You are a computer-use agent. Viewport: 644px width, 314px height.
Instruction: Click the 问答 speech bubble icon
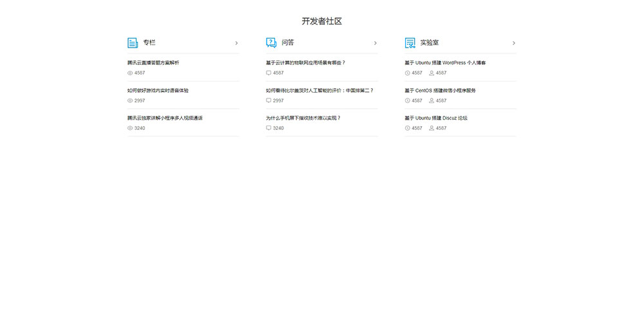[x=271, y=43]
